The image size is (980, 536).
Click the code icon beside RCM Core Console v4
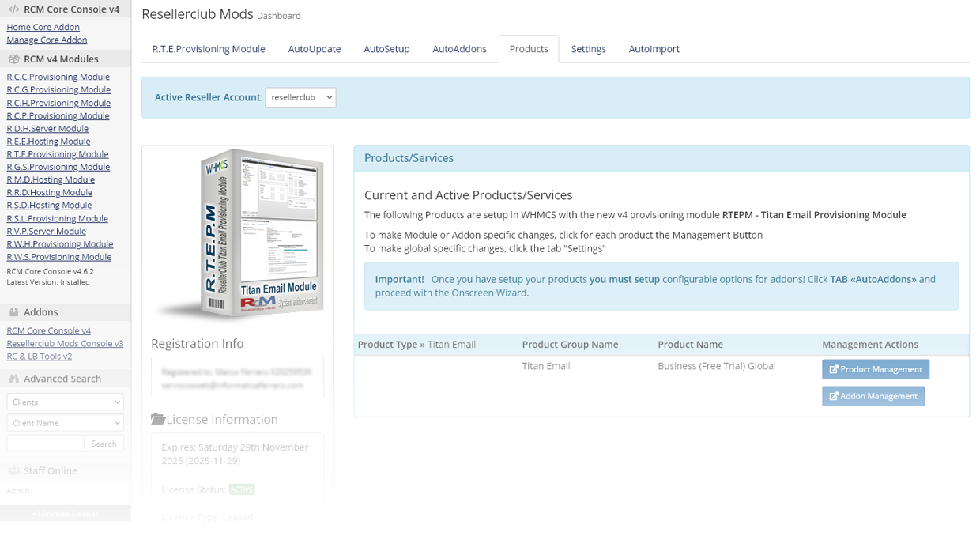[x=13, y=9]
